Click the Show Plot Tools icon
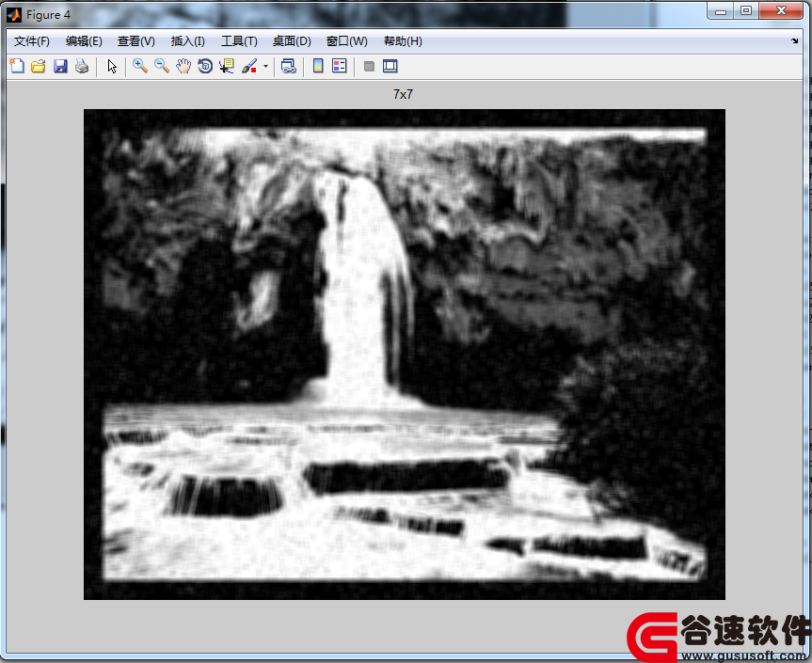Screen dimensions: 812x663 (x=390, y=66)
